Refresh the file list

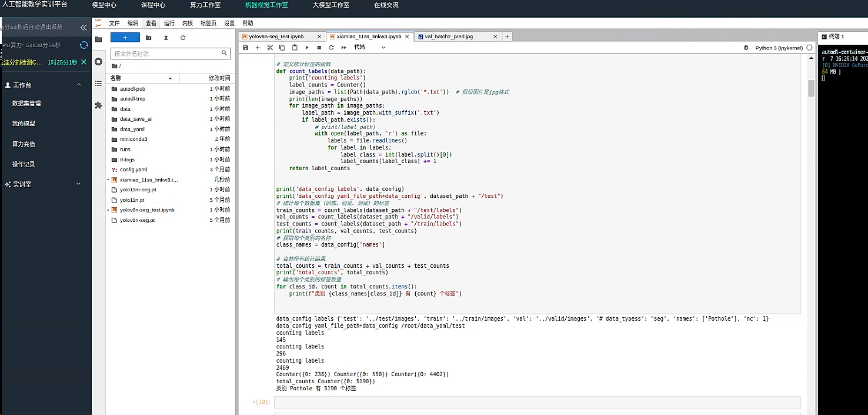pyautogui.click(x=183, y=37)
